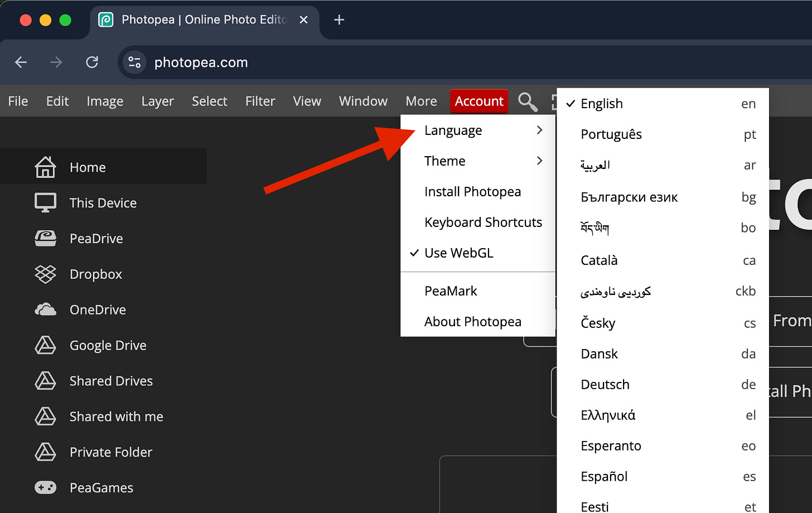The height and width of the screenshot is (513, 812).
Task: Open Home in the sidebar
Action: point(103,166)
